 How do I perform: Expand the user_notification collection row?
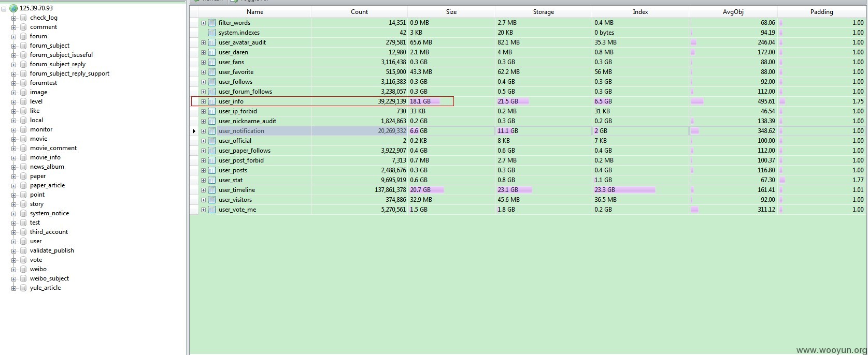pos(203,131)
